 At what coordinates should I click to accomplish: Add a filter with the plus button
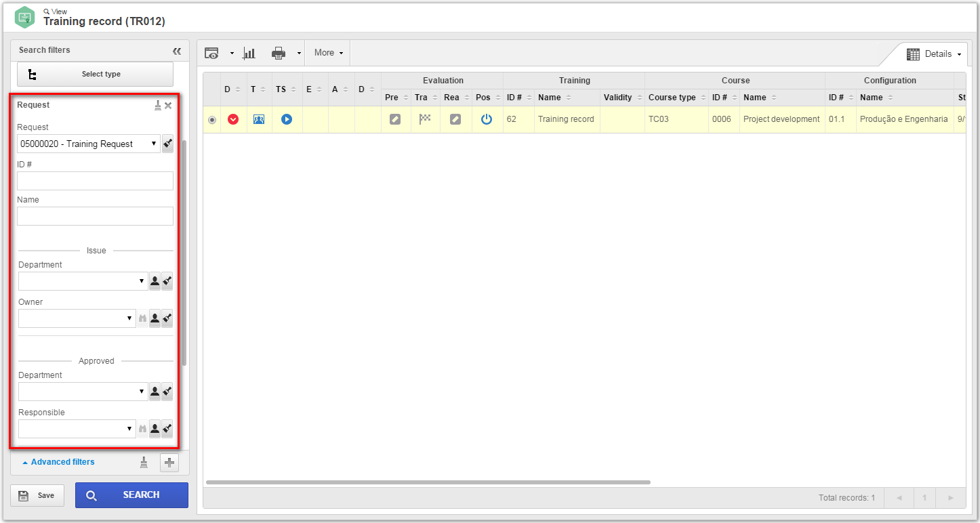pos(169,462)
